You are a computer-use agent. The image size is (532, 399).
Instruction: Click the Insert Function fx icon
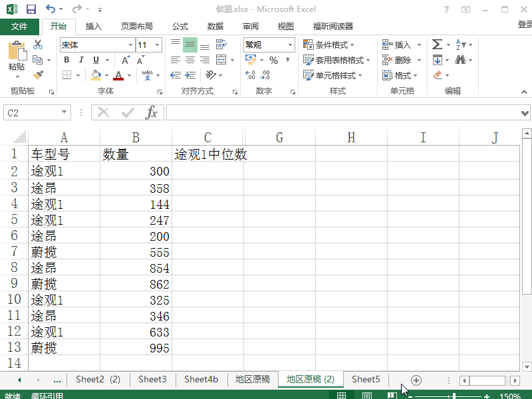coord(151,112)
